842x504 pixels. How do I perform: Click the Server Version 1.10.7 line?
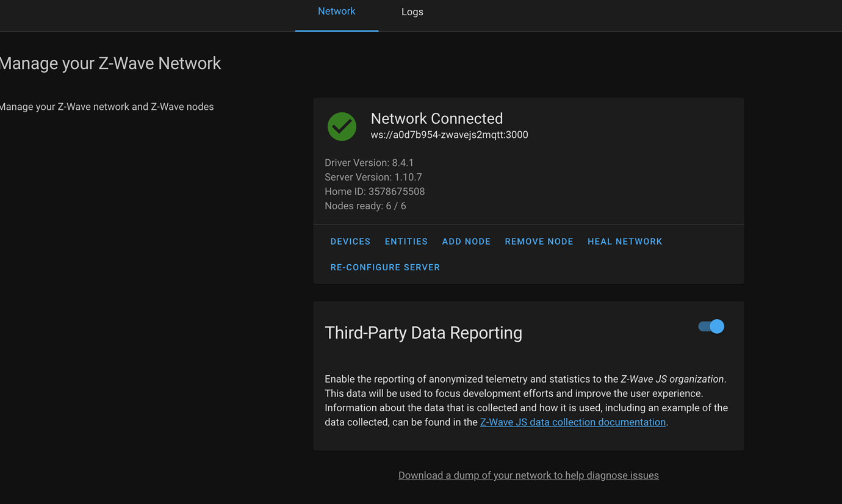(373, 177)
